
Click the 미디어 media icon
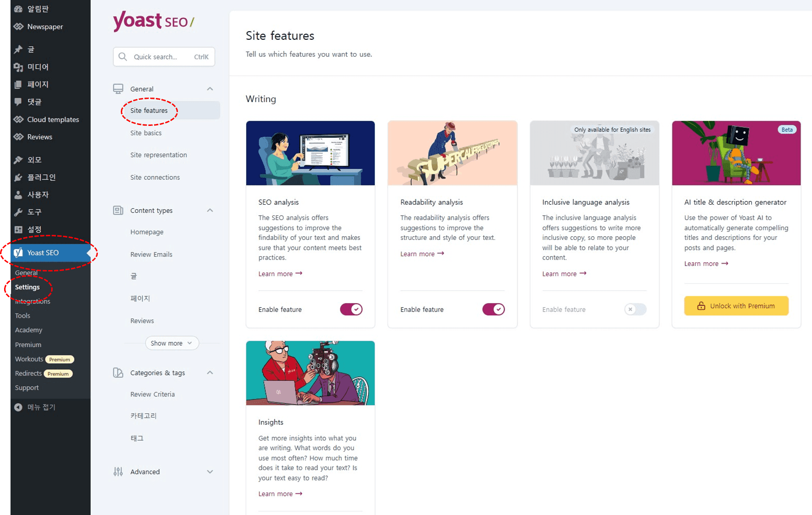pyautogui.click(x=18, y=67)
